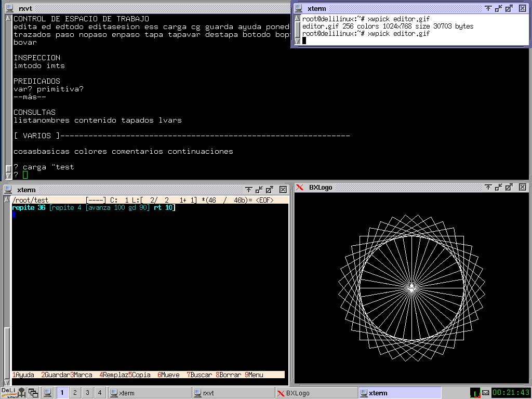Click the taskbar clock

[511, 393]
